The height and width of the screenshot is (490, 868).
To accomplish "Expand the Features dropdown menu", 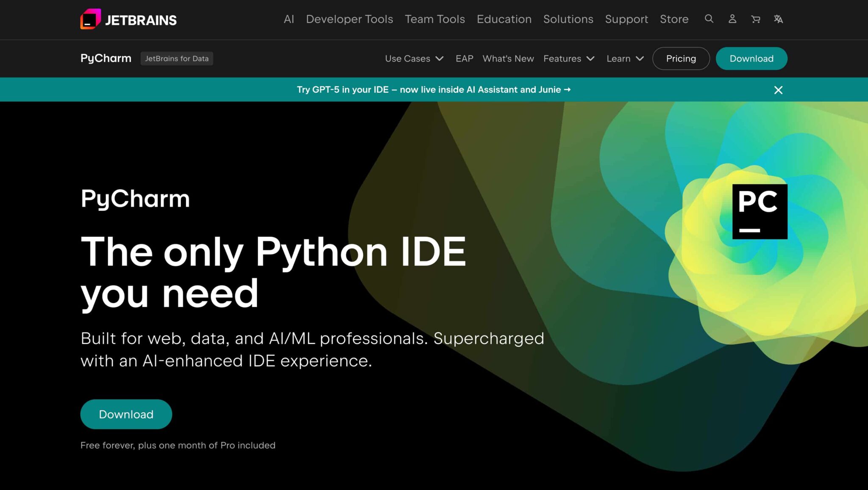I will [x=569, y=58].
